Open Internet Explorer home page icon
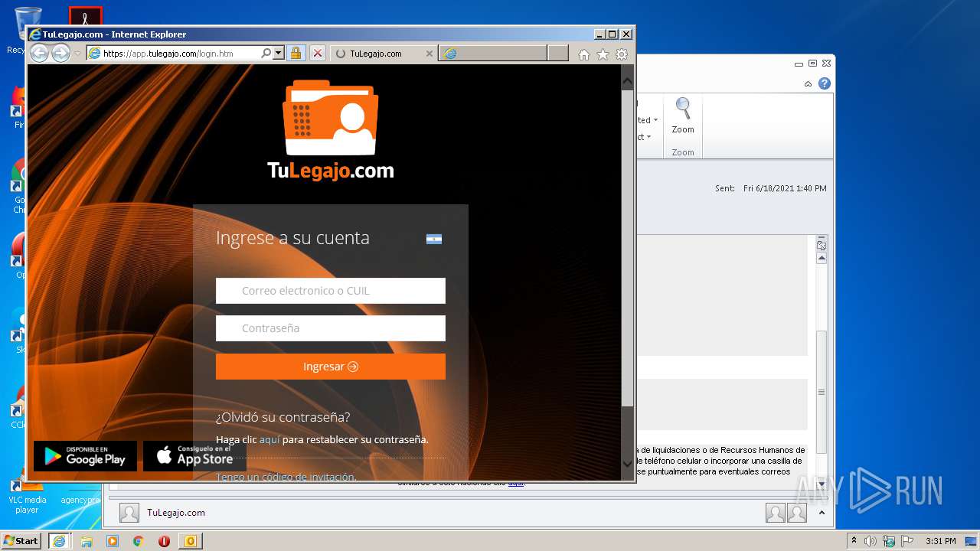 pos(584,54)
